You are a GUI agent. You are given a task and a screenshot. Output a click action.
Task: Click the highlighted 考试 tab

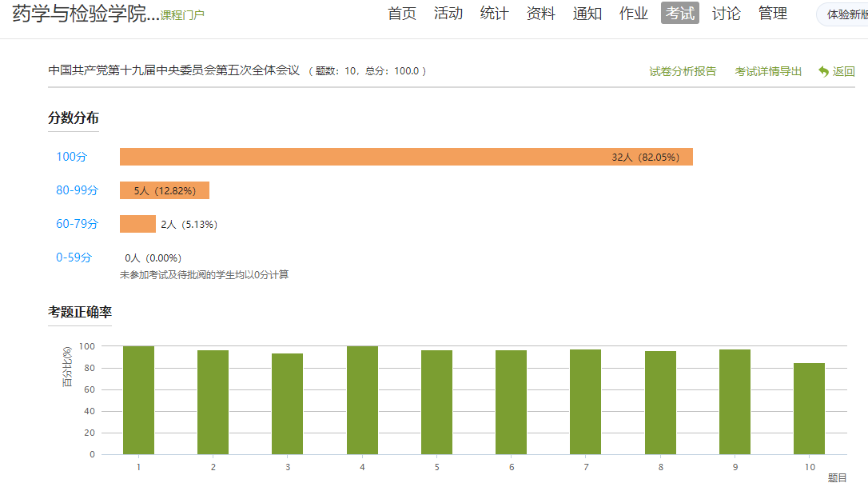[680, 14]
